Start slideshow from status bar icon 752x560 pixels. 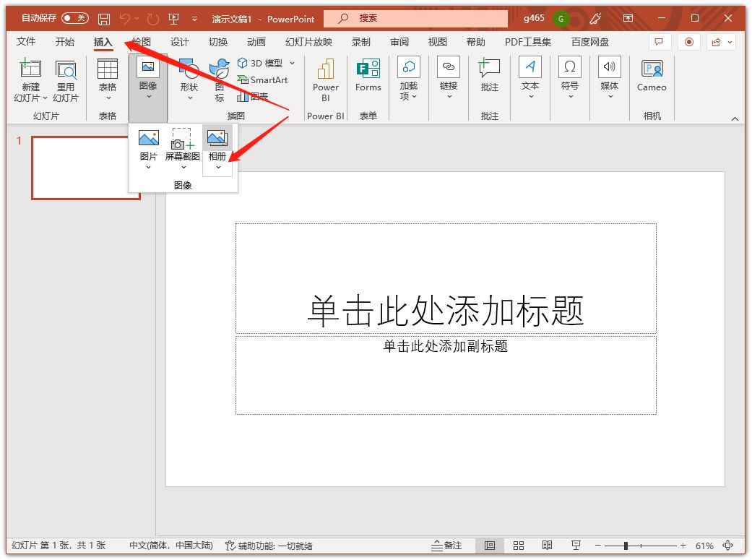coord(576,546)
